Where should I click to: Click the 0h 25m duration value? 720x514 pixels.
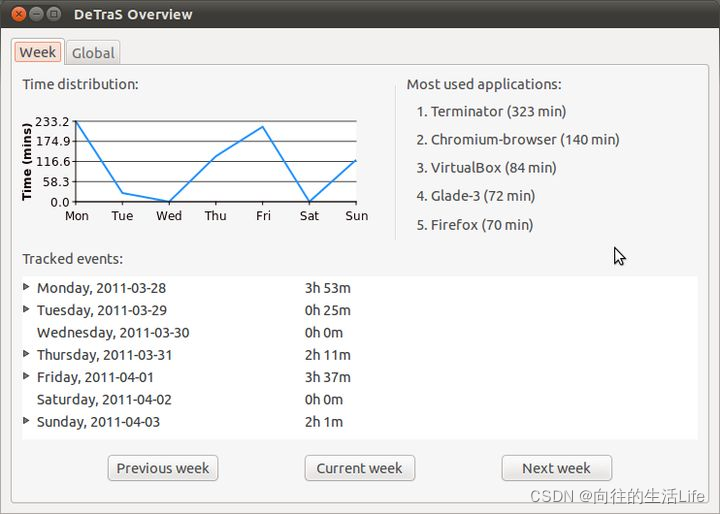tap(327, 310)
